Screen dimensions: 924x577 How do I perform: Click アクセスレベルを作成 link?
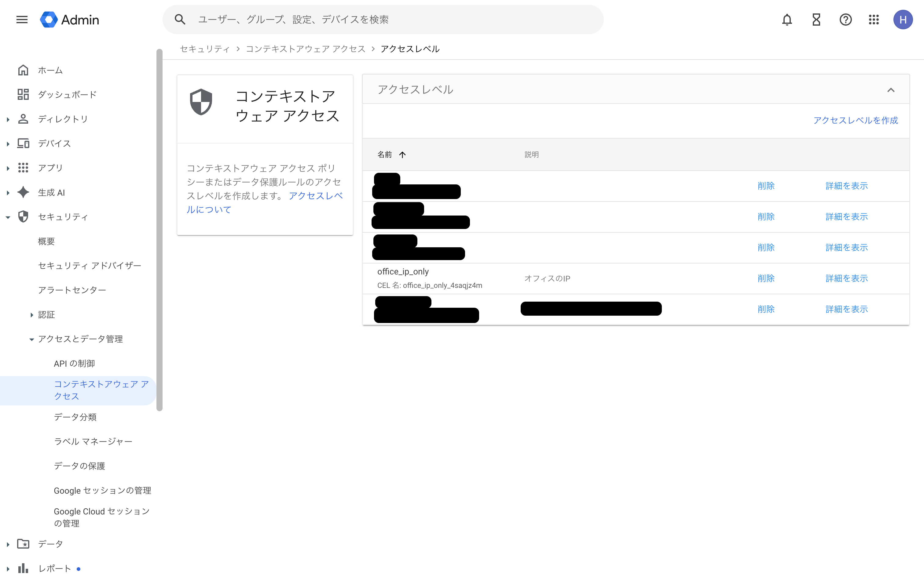click(x=856, y=120)
